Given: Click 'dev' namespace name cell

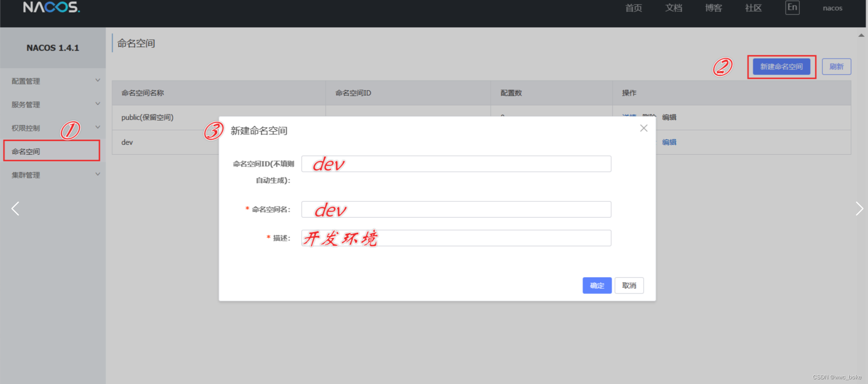Looking at the screenshot, I should (127, 142).
